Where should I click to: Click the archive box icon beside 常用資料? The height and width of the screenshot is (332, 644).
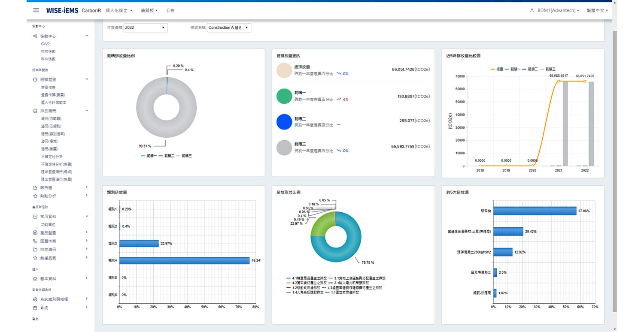[35, 217]
